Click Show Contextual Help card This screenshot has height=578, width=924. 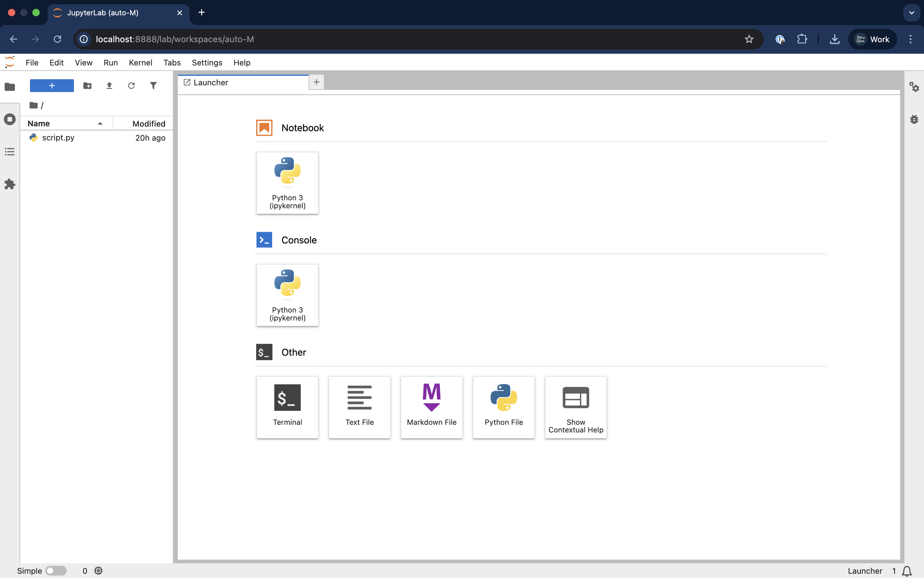coord(576,407)
